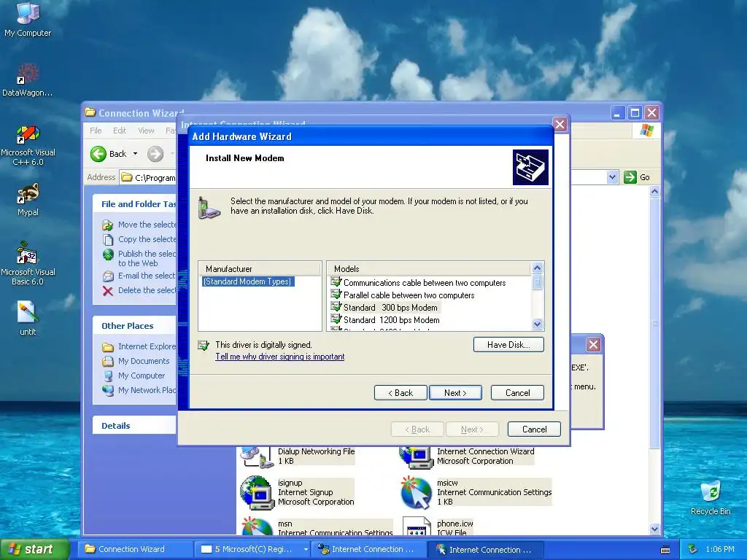Open the Back button history dropdown arrow

coord(135,154)
